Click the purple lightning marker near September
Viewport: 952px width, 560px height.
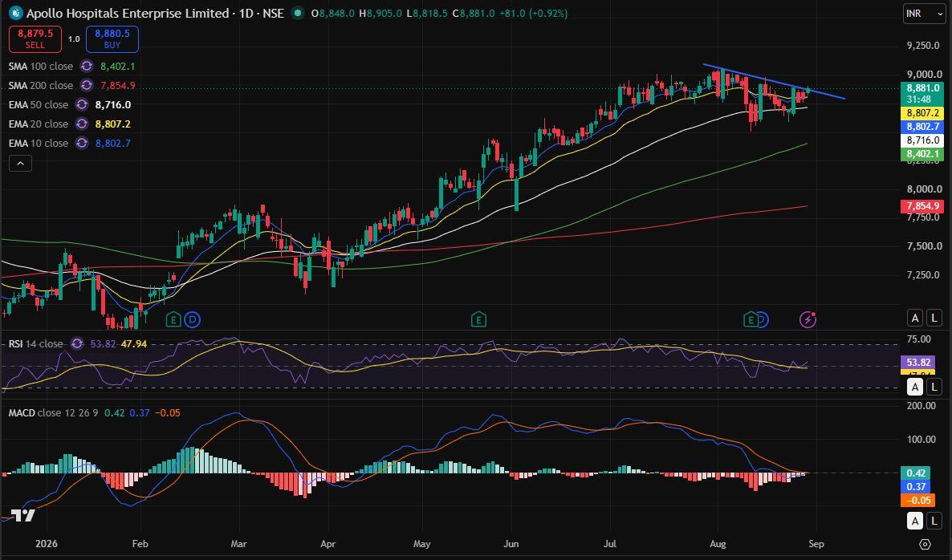(808, 319)
